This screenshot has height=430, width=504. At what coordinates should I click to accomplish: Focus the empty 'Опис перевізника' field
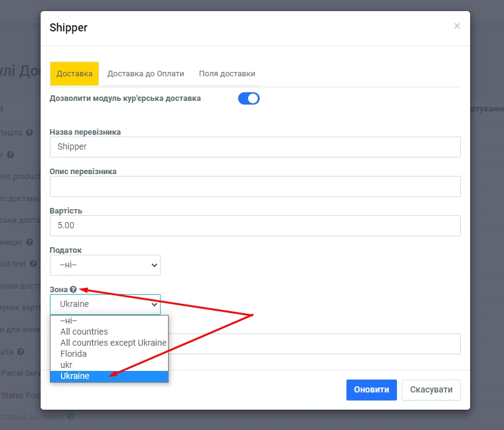255,186
